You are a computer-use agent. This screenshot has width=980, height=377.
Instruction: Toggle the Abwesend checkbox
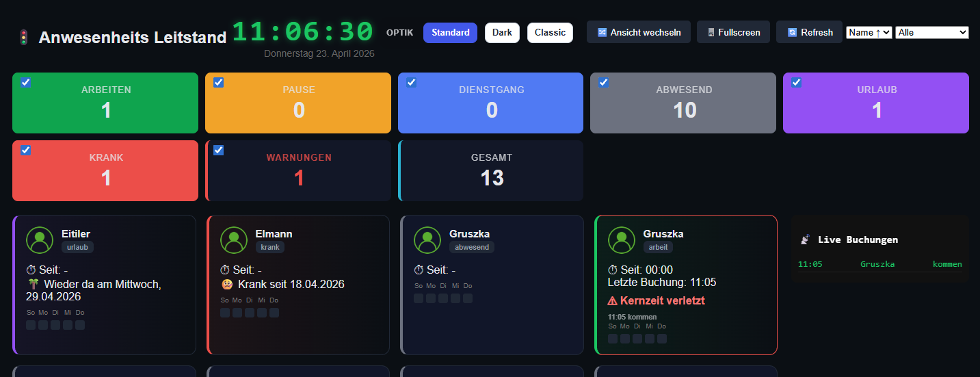(604, 83)
